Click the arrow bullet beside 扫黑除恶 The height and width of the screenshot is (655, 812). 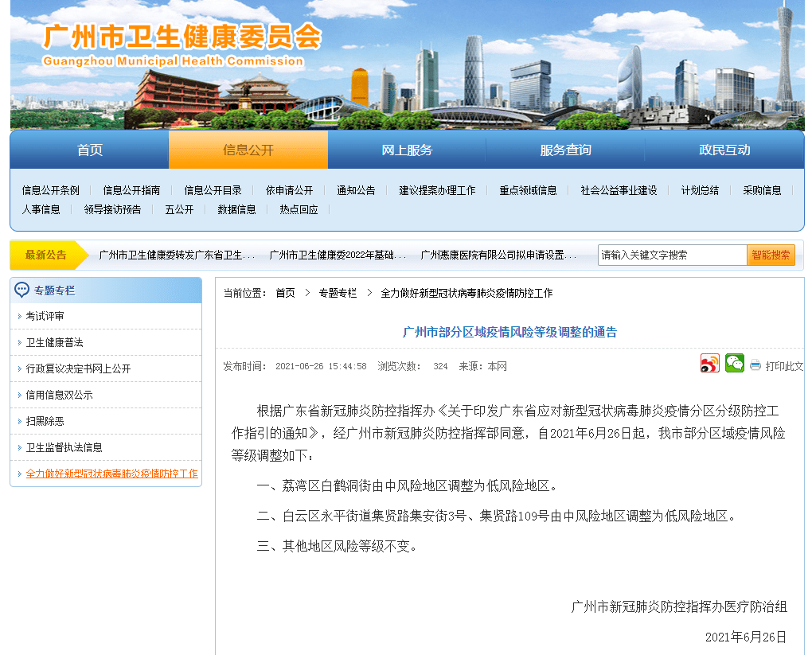pyautogui.click(x=18, y=420)
